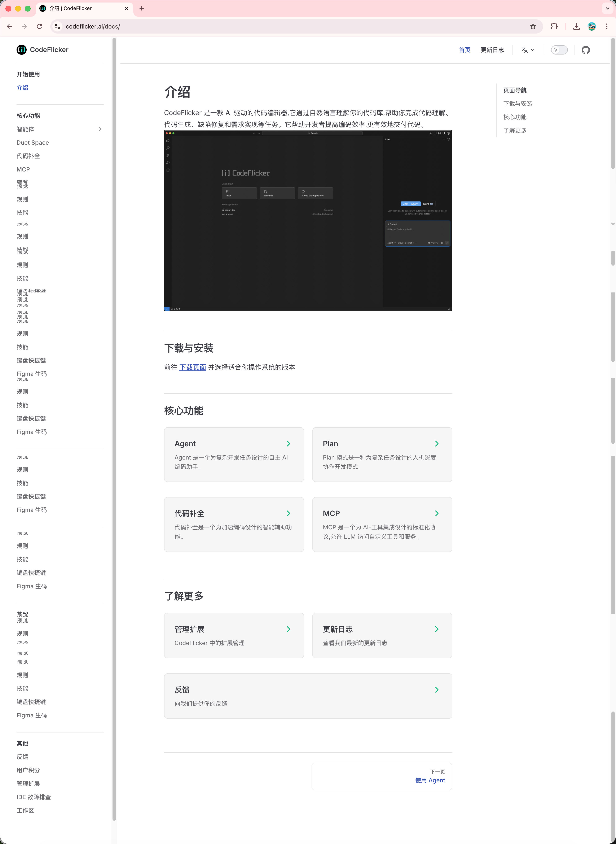The width and height of the screenshot is (616, 844).
Task: Click the site info icon in address bar
Action: tap(57, 26)
